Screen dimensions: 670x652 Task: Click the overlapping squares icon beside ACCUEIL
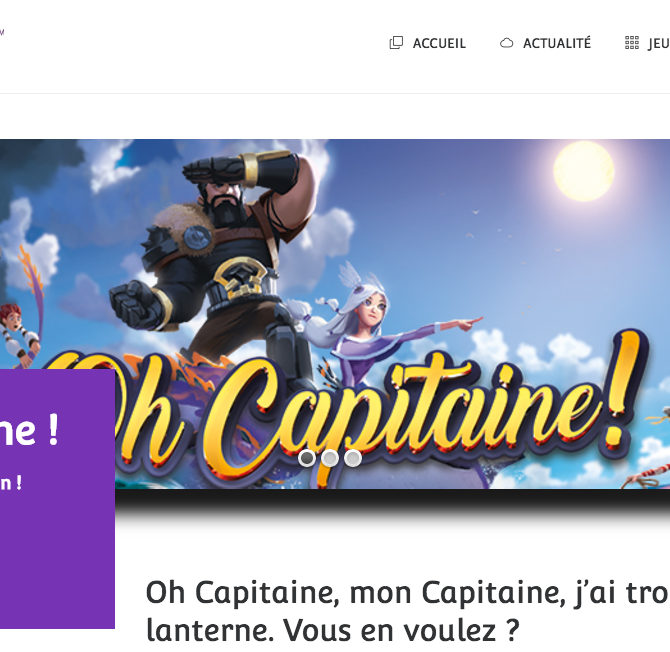[396, 43]
